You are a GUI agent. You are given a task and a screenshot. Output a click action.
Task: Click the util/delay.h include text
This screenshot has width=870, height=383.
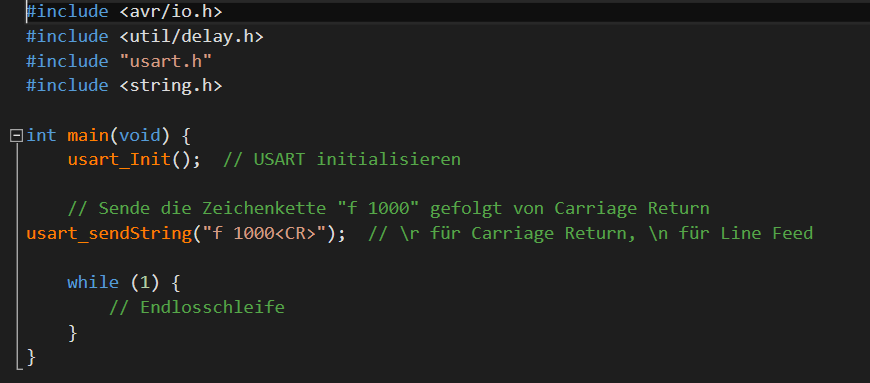191,37
